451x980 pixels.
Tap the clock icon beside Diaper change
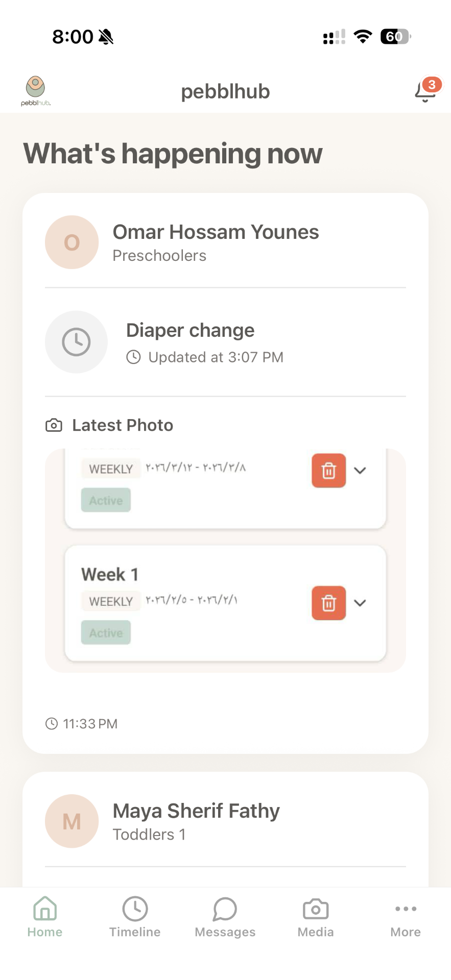(x=76, y=342)
